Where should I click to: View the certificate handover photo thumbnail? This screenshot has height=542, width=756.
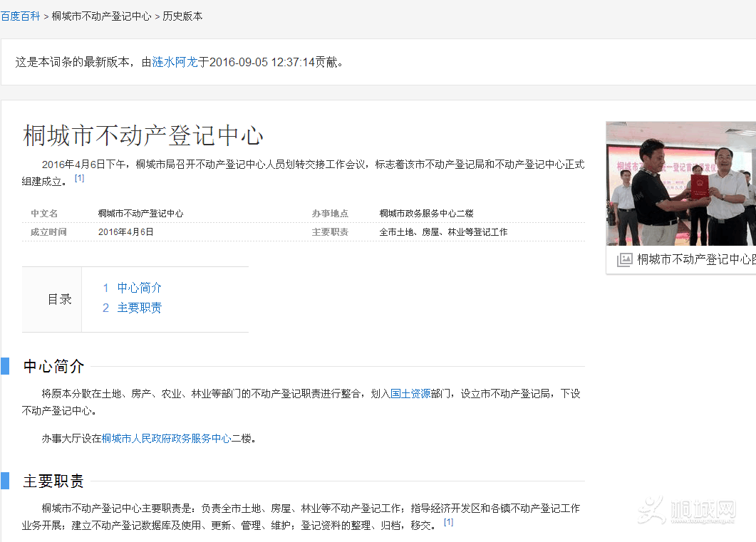(x=680, y=183)
